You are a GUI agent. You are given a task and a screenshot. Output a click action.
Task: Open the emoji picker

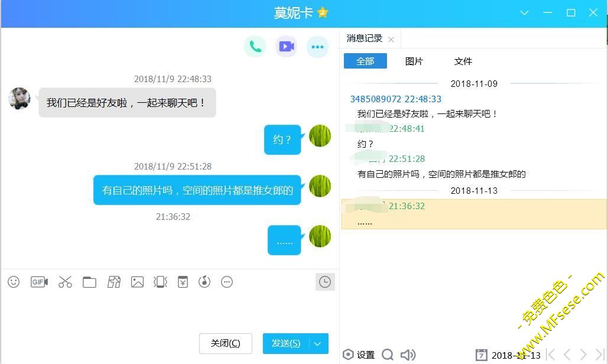click(14, 282)
